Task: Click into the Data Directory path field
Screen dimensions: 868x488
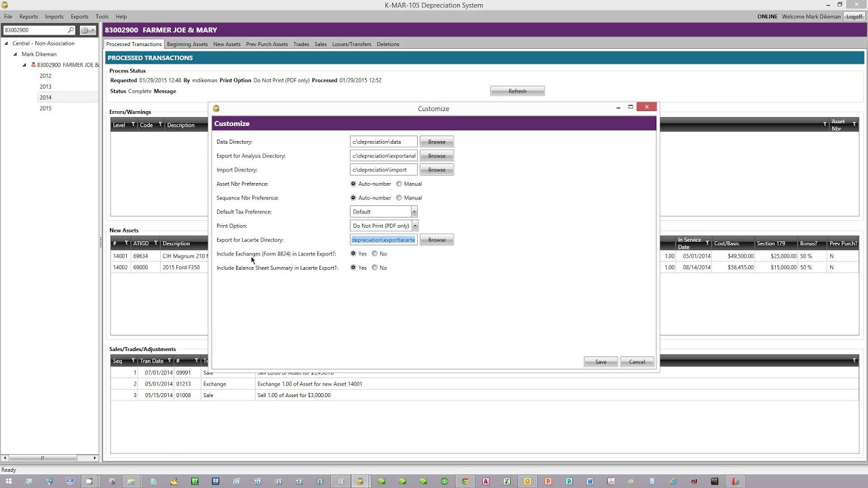Action: (x=384, y=142)
